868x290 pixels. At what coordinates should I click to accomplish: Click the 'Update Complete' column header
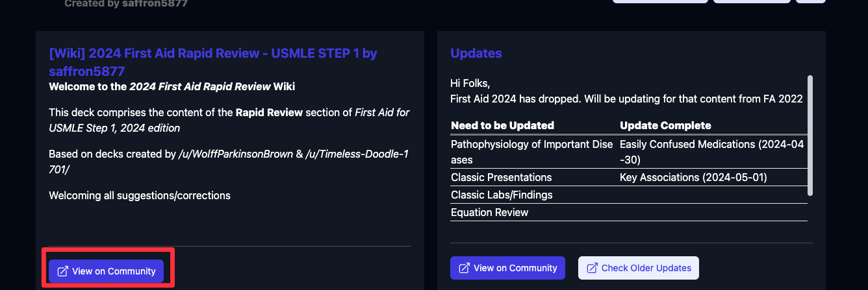pos(665,125)
